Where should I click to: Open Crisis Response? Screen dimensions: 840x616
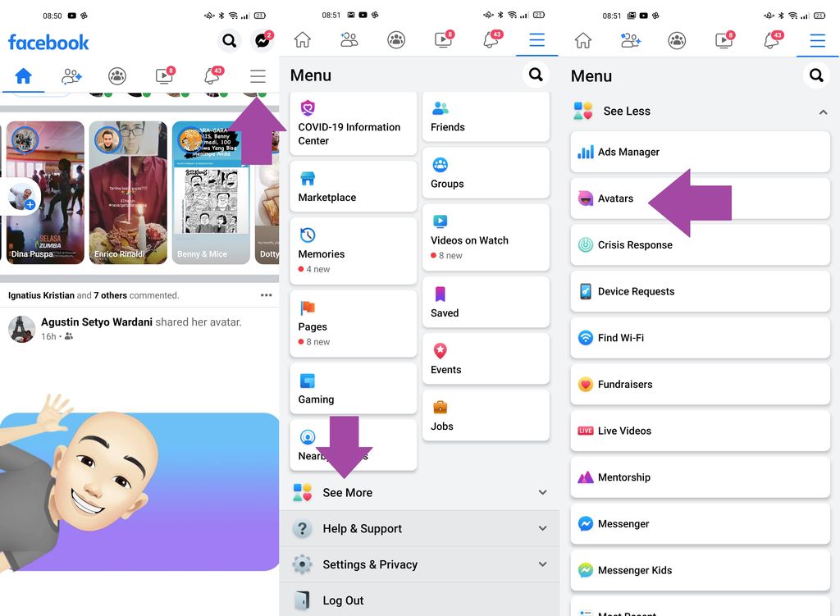click(701, 244)
